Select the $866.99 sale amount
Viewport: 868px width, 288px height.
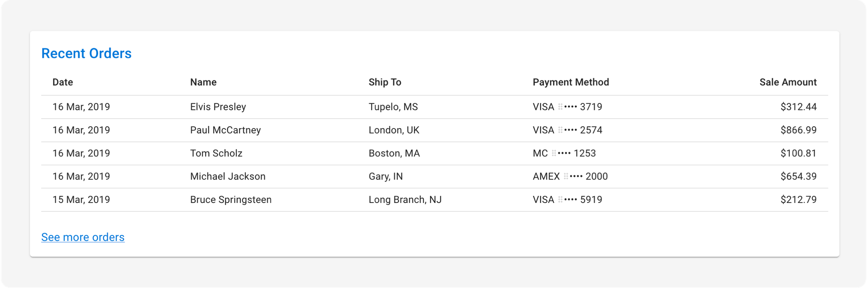pos(798,130)
